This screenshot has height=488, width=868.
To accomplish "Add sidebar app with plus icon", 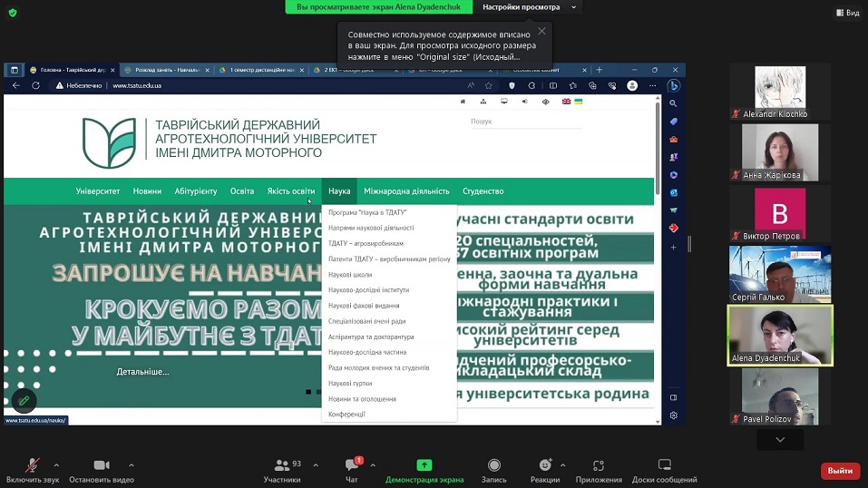I will coord(673,247).
